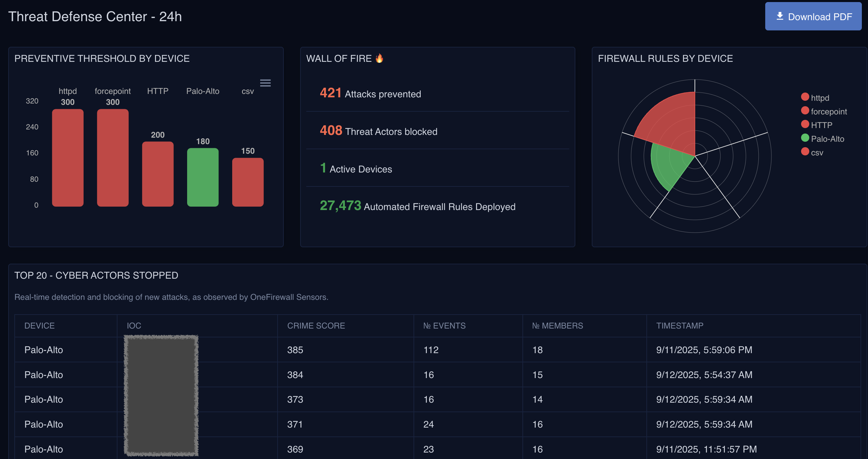Click '27,473' firewall rules deployed value
The width and height of the screenshot is (868, 459).
click(340, 206)
